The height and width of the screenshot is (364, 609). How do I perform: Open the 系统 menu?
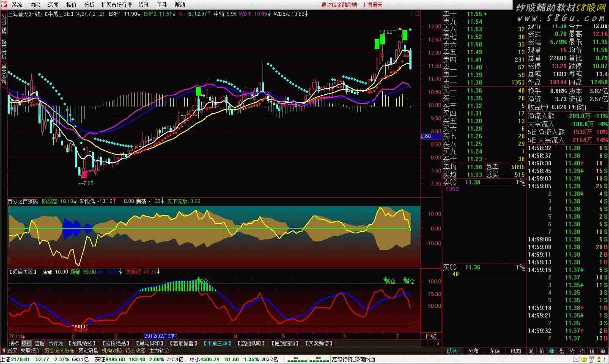(x=17, y=5)
